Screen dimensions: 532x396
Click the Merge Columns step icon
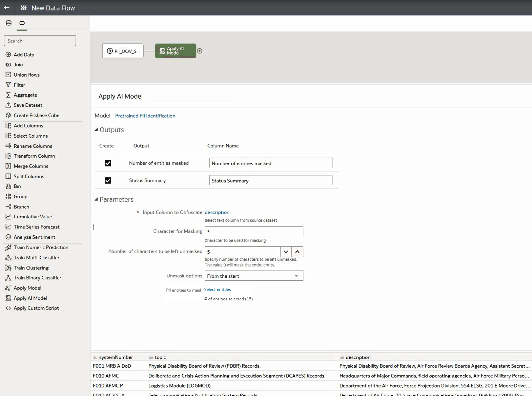click(8, 166)
